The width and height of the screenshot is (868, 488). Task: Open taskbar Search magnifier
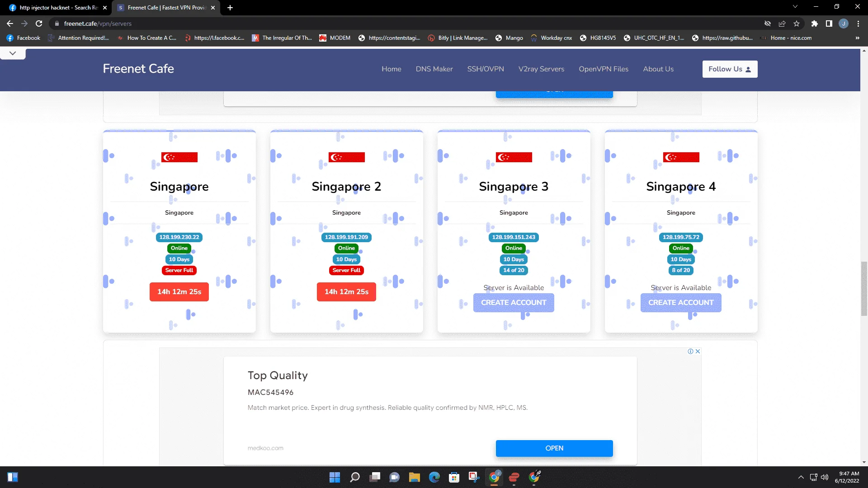[x=355, y=477]
